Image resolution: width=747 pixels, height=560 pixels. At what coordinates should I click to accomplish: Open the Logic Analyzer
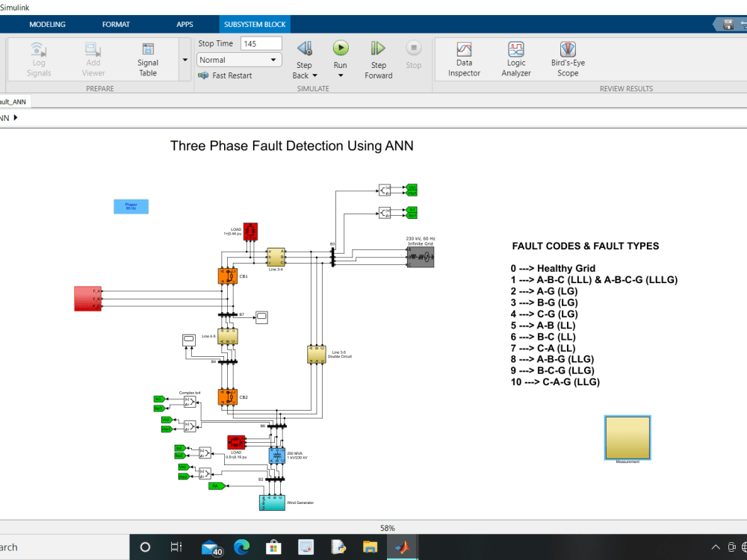coord(516,60)
